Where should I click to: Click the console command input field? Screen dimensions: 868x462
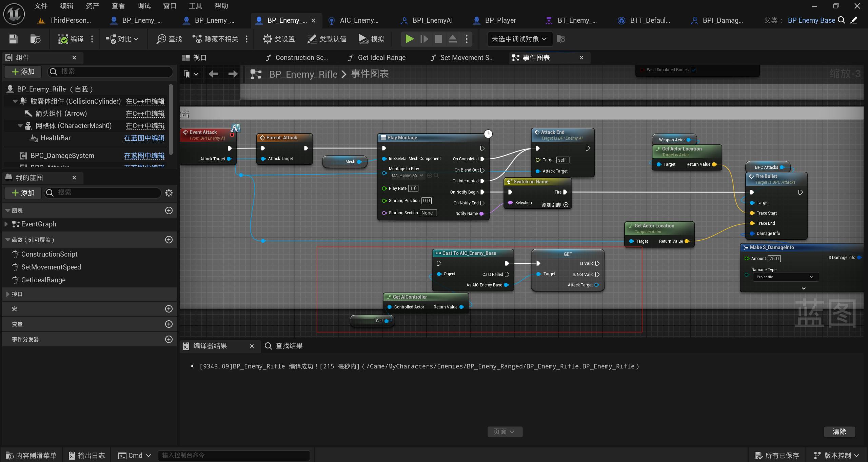234,455
